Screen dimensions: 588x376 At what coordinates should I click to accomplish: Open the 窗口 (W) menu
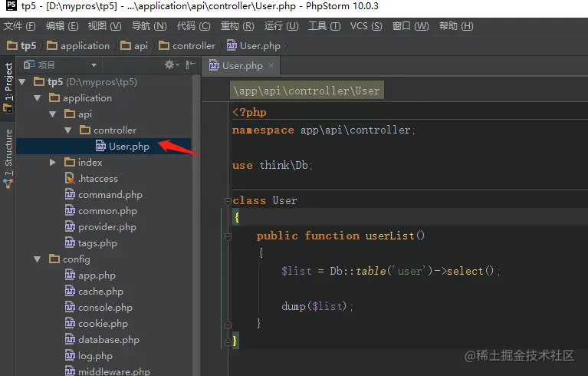coord(410,26)
